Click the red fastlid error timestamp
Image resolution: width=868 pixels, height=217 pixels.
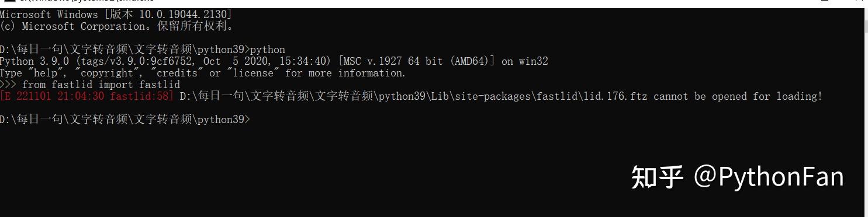pos(87,96)
